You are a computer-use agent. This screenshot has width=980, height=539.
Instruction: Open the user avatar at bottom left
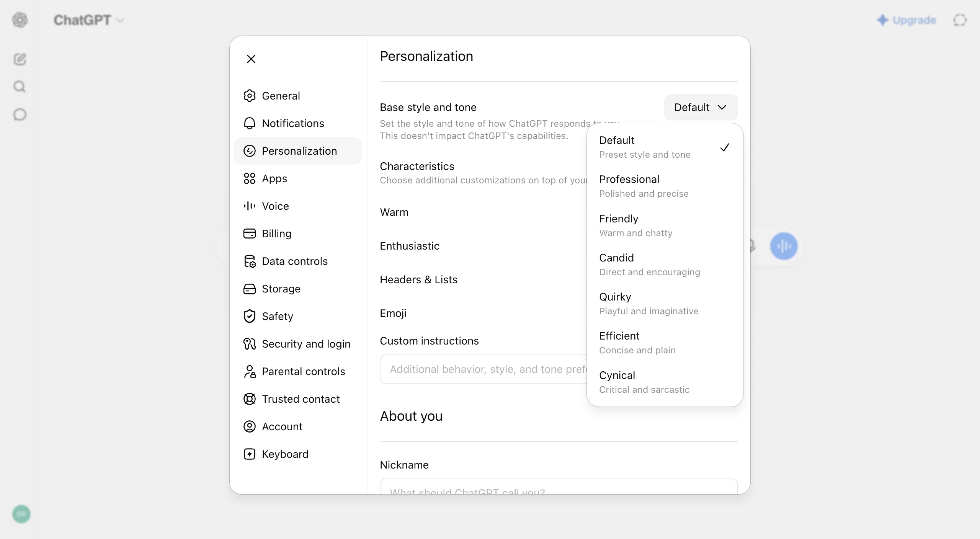tap(21, 514)
